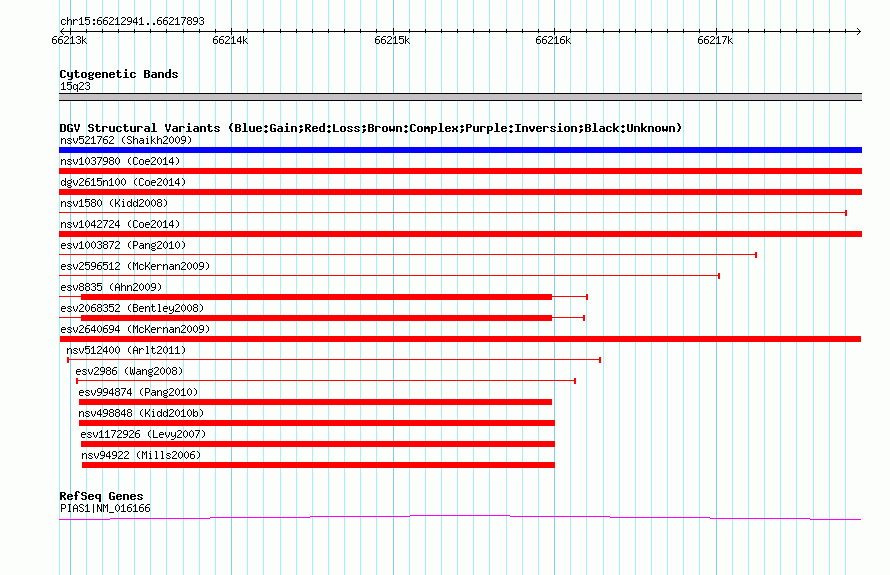This screenshot has width=890, height=575.
Task: Open the nsv512400 (Arlt2011) label
Action: [x=126, y=350]
